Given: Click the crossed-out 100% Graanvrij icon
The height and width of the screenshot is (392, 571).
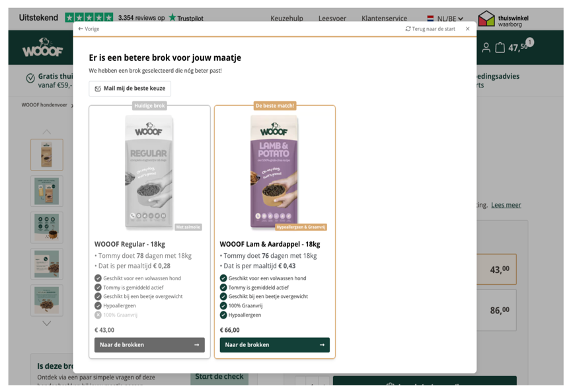Looking at the screenshot, I should tap(98, 315).
